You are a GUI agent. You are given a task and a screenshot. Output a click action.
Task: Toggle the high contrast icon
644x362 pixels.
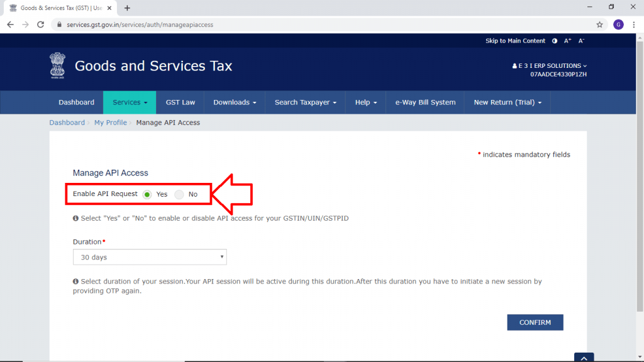(x=555, y=41)
